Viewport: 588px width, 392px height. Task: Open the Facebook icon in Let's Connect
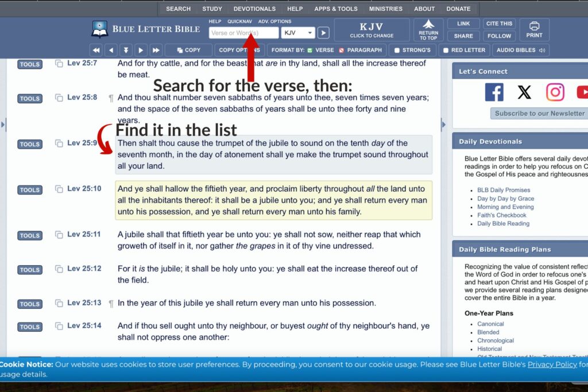(x=494, y=92)
